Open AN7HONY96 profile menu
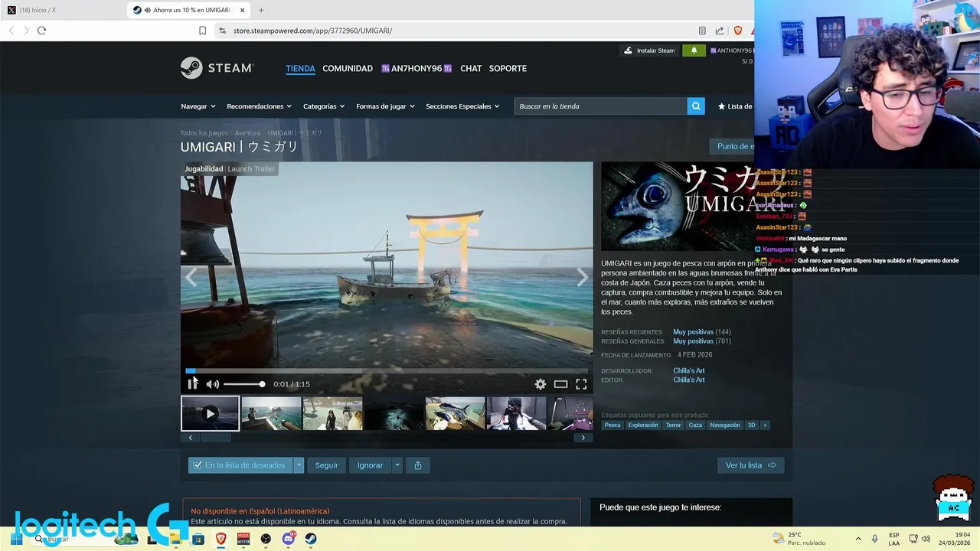This screenshot has height=551, width=980. pos(416,68)
